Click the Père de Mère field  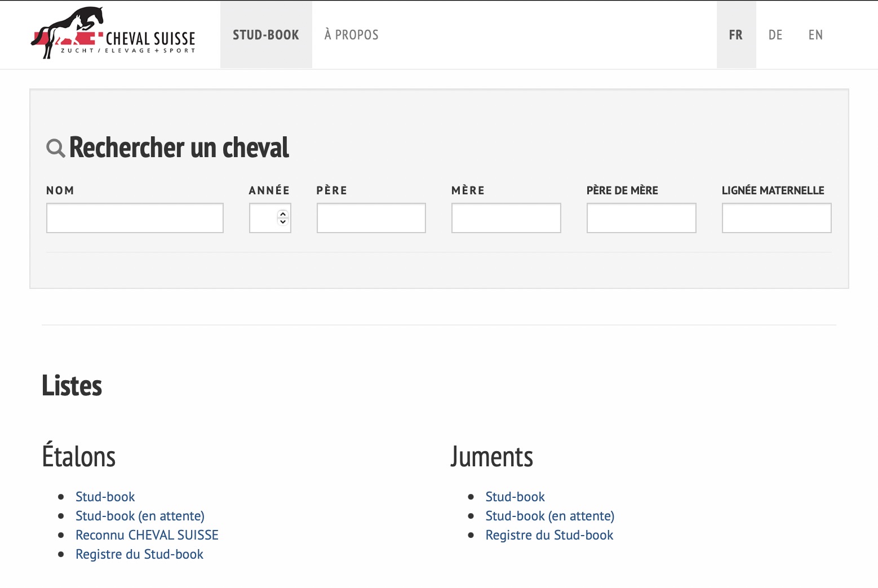point(641,218)
